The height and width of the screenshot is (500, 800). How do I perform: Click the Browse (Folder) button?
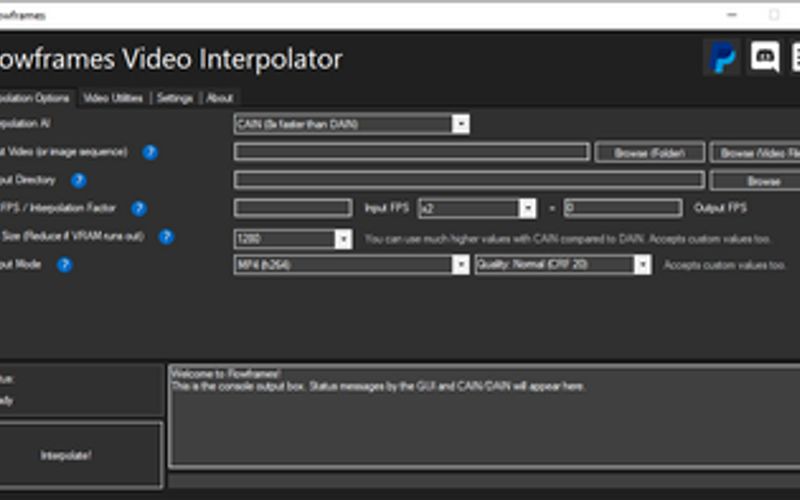pyautogui.click(x=648, y=153)
